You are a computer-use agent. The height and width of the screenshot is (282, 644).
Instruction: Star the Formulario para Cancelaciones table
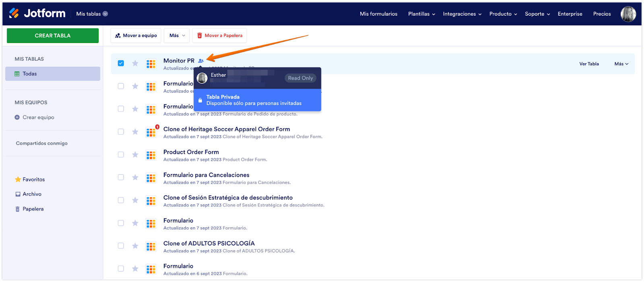(135, 178)
